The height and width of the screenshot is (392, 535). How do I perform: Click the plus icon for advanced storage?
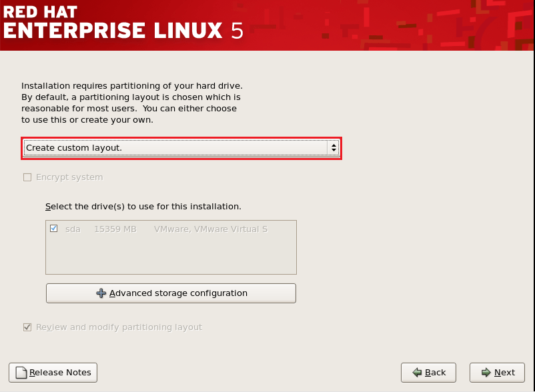click(101, 293)
